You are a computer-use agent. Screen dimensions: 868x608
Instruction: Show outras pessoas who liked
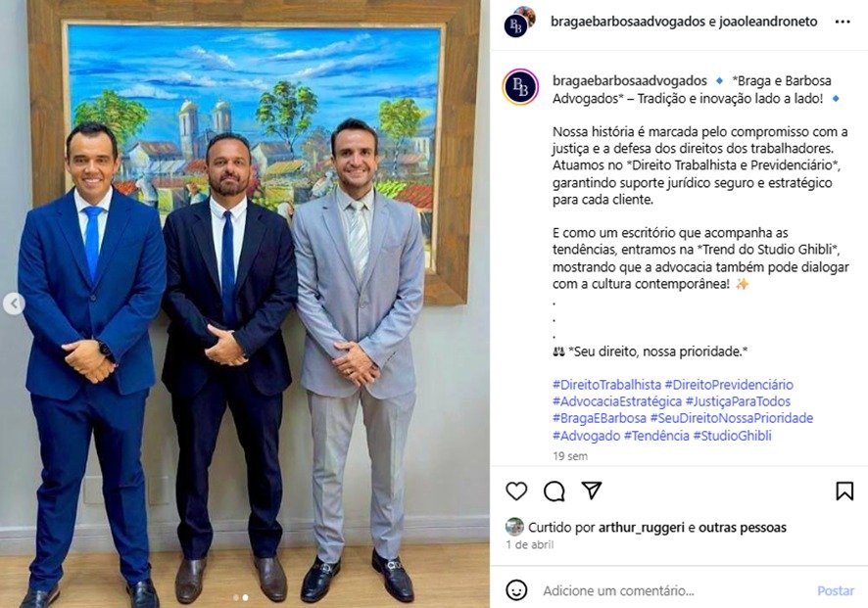tap(743, 528)
